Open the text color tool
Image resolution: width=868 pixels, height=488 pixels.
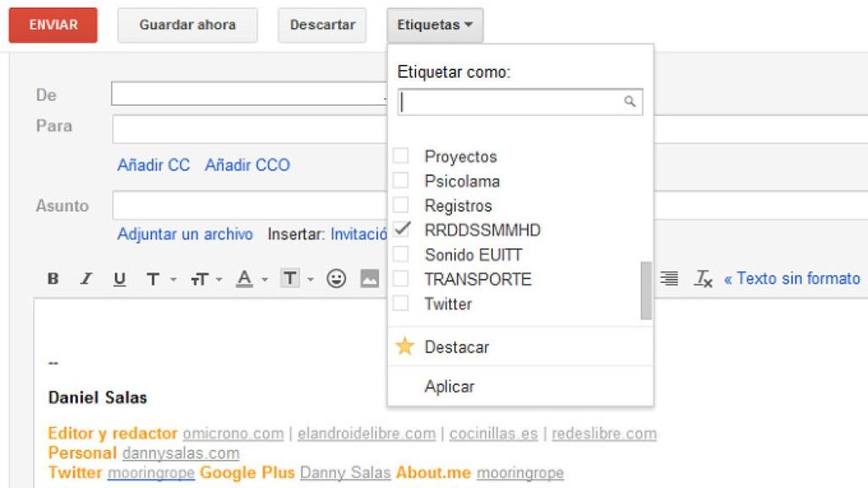tap(244, 278)
